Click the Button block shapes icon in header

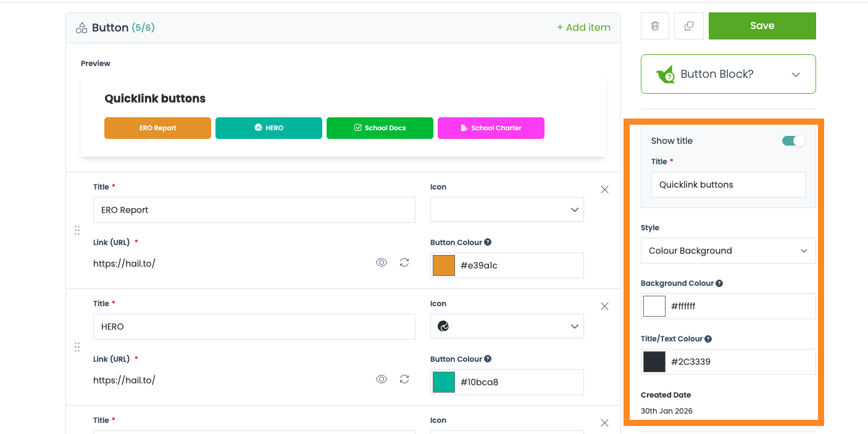pyautogui.click(x=81, y=28)
